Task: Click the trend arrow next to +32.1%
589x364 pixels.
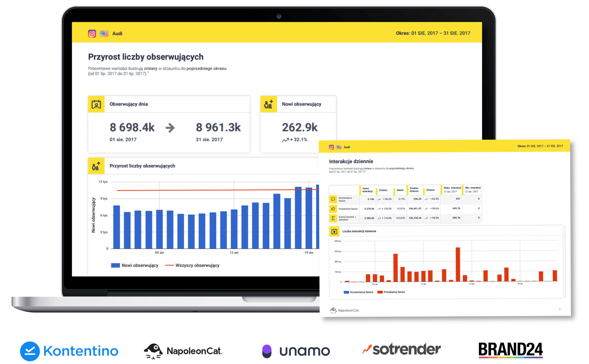Action: [x=285, y=140]
